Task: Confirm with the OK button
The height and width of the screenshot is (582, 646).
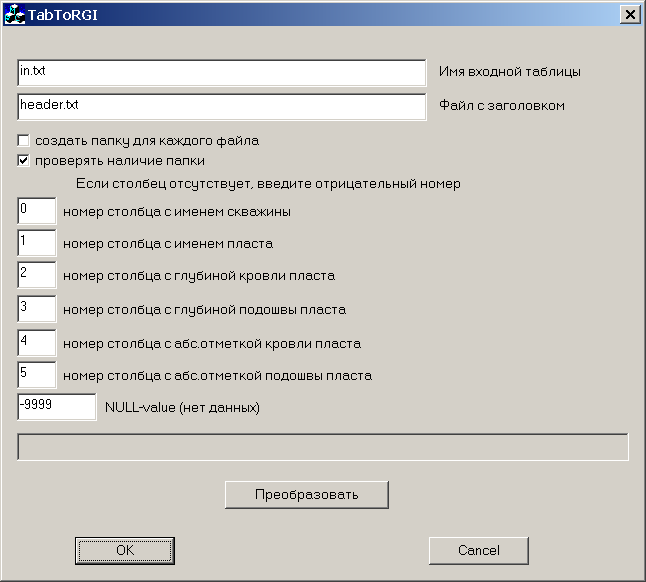Action: coord(125,550)
